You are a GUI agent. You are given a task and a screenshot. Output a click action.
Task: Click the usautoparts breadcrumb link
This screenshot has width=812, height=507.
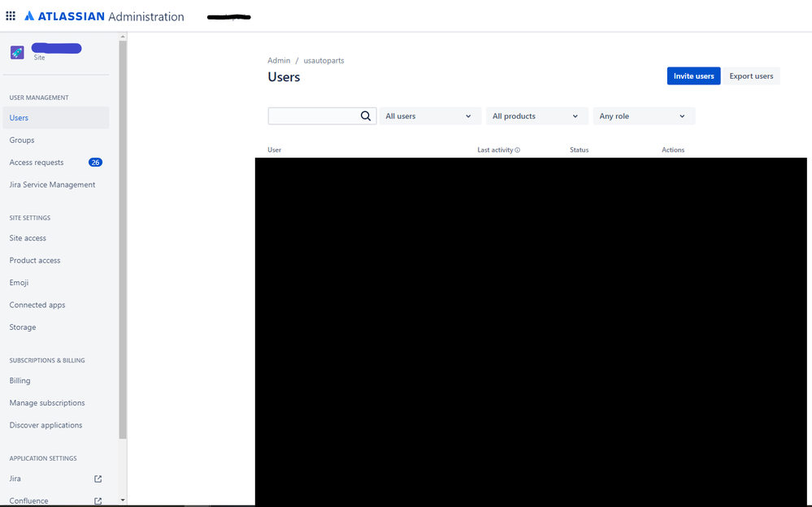(x=323, y=61)
